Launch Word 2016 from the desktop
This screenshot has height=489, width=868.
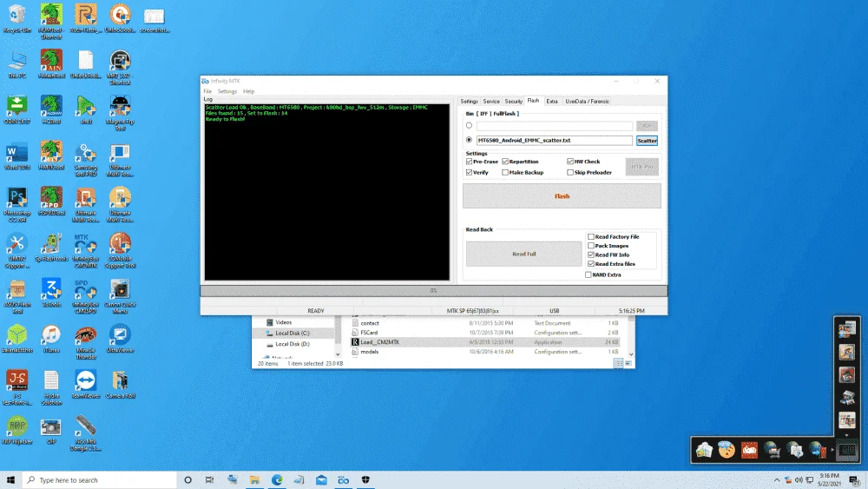coord(17,156)
